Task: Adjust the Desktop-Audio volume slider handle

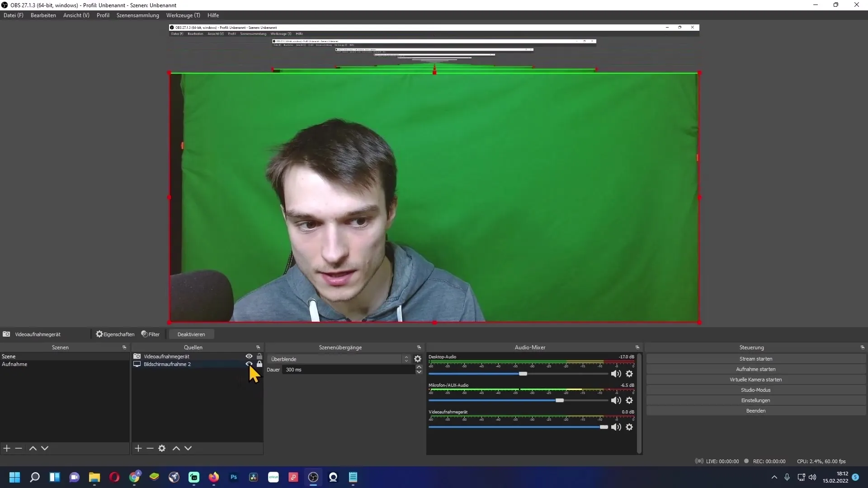Action: [x=523, y=374]
